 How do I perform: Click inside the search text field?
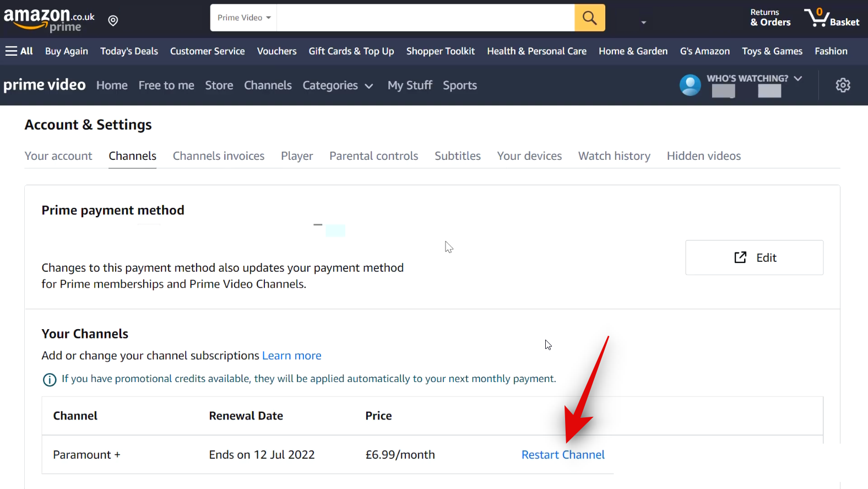(x=425, y=18)
